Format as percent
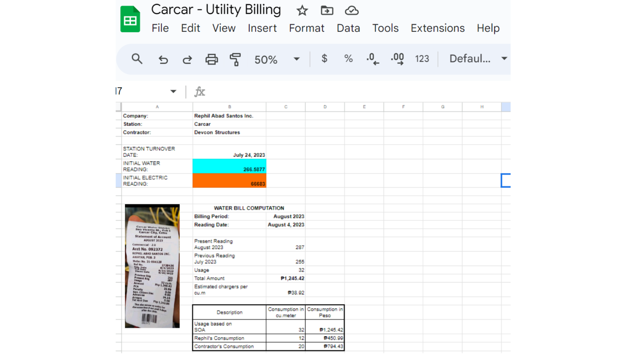 click(348, 59)
